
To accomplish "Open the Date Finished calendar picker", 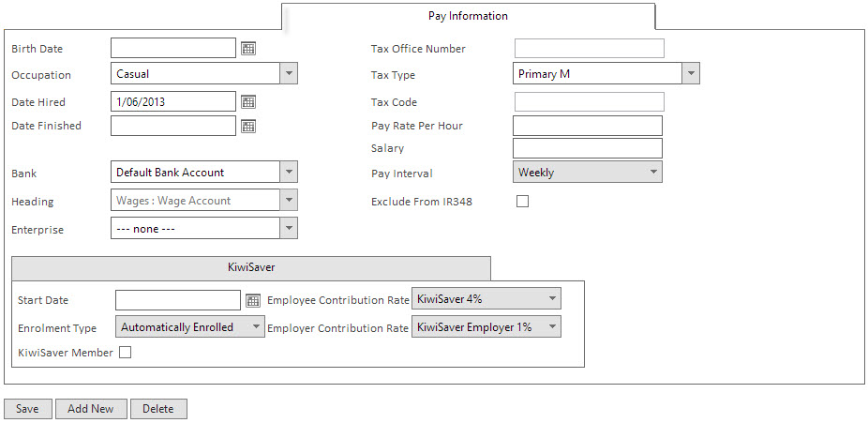I will [248, 127].
